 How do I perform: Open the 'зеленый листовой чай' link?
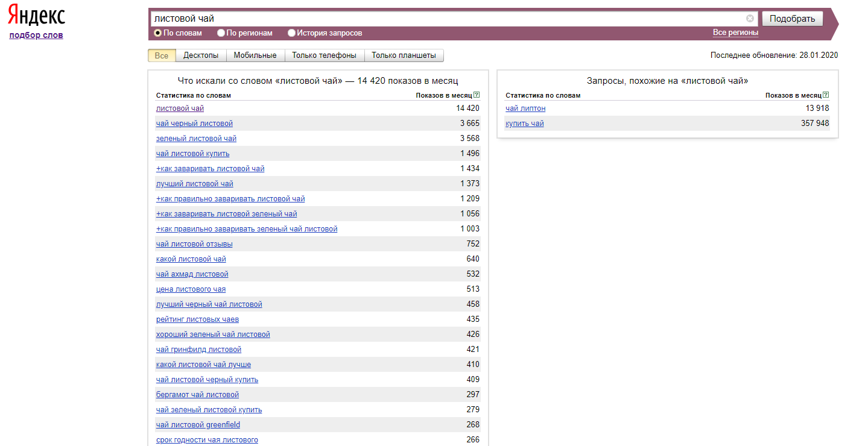click(196, 139)
